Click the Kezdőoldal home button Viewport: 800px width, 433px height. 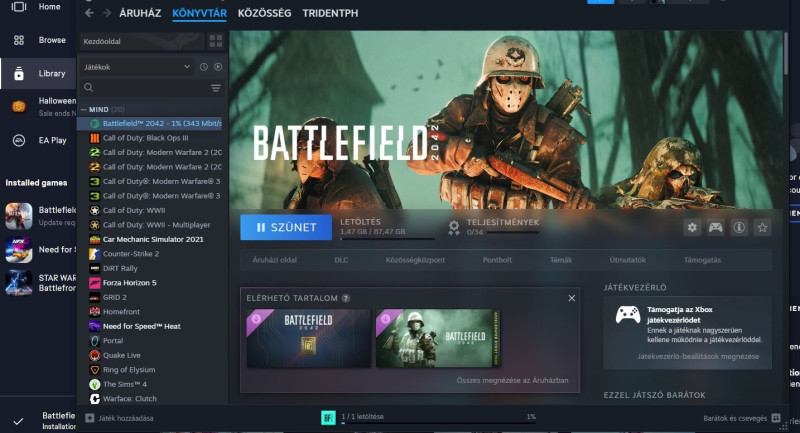pyautogui.click(x=142, y=41)
